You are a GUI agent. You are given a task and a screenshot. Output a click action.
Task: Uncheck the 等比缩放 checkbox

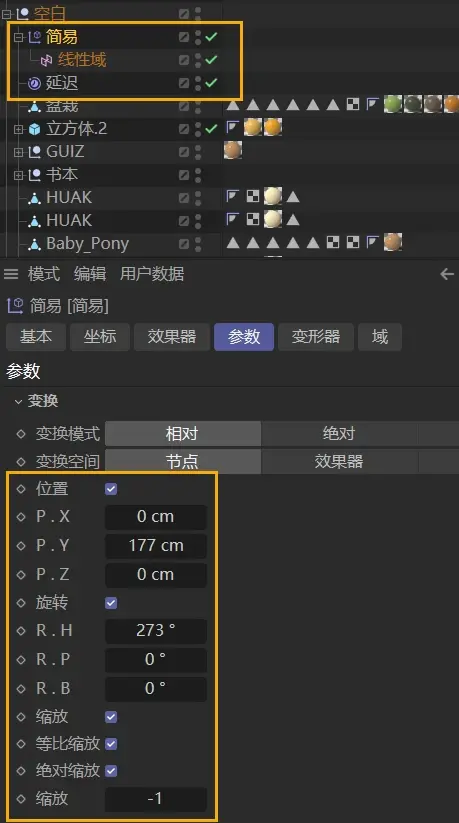point(111,744)
